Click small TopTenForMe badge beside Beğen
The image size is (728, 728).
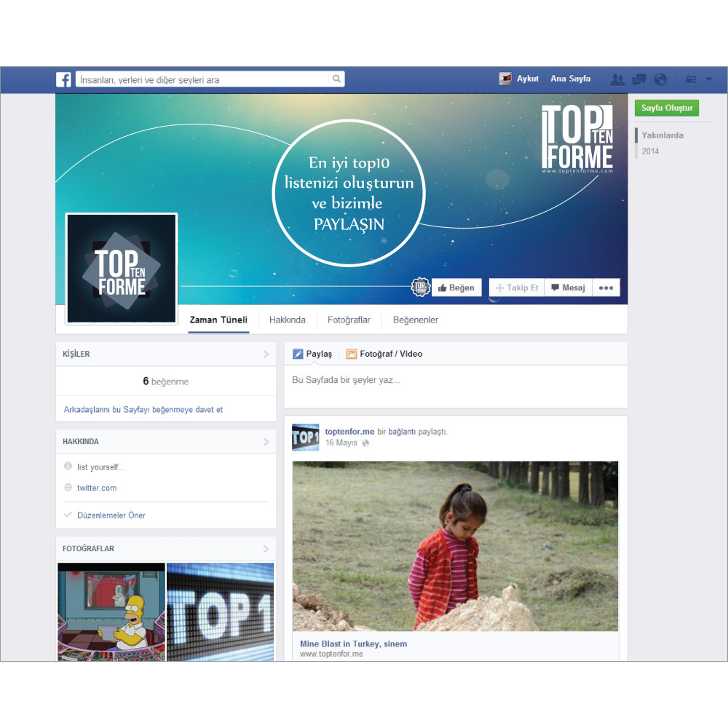point(421,287)
